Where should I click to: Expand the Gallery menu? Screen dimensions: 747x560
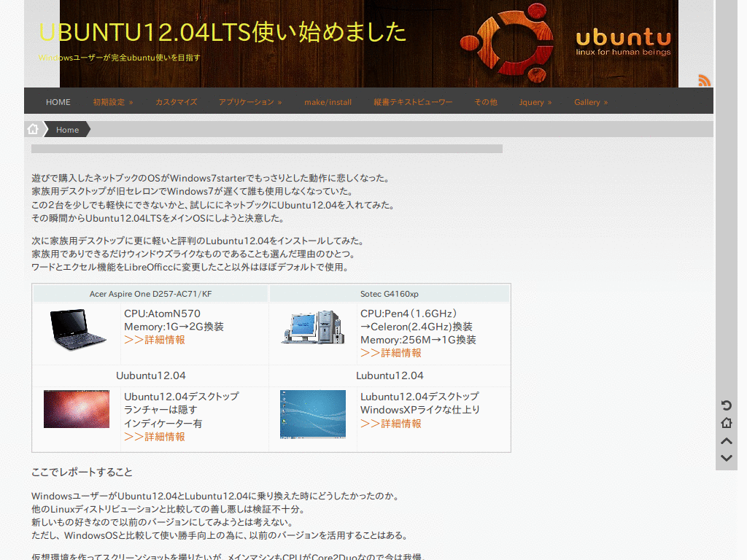point(591,102)
